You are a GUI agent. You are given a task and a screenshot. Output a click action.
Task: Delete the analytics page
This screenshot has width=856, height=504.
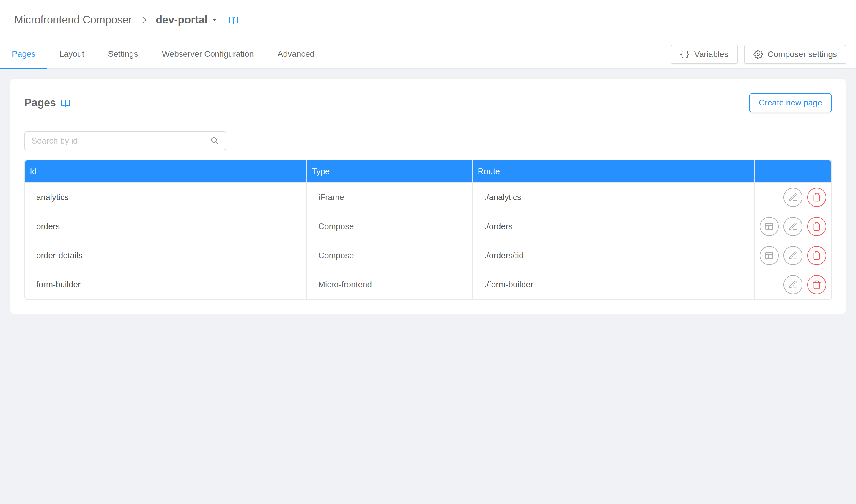pyautogui.click(x=816, y=197)
